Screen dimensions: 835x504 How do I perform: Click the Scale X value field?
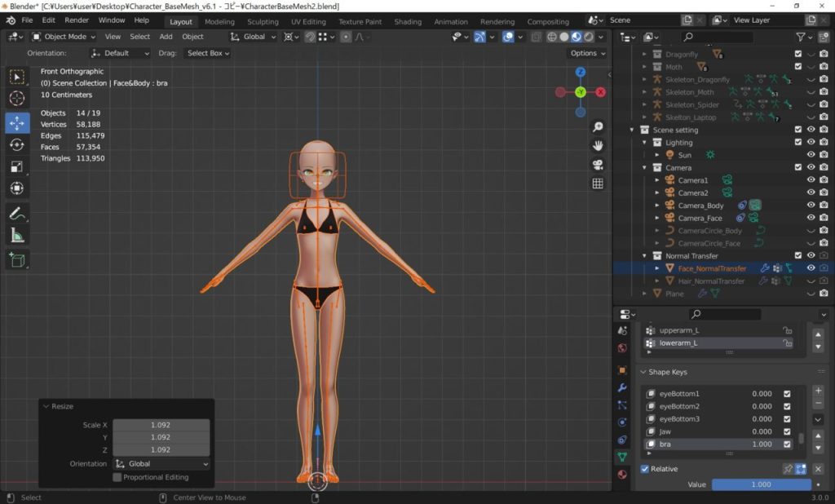(161, 425)
